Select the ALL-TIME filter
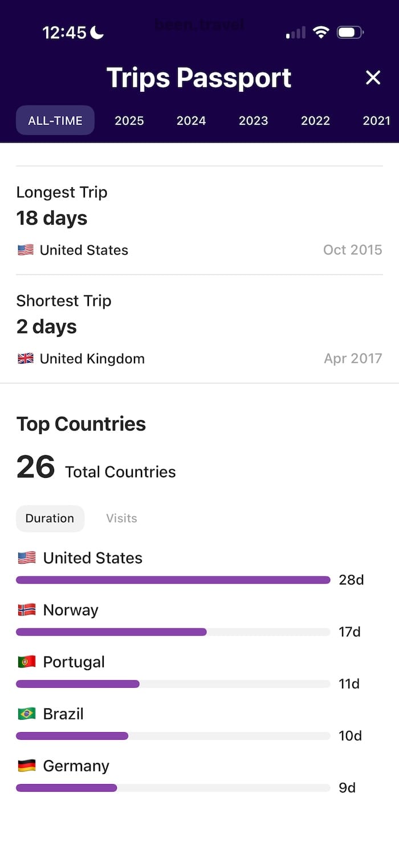This screenshot has width=399, height=868. point(55,120)
